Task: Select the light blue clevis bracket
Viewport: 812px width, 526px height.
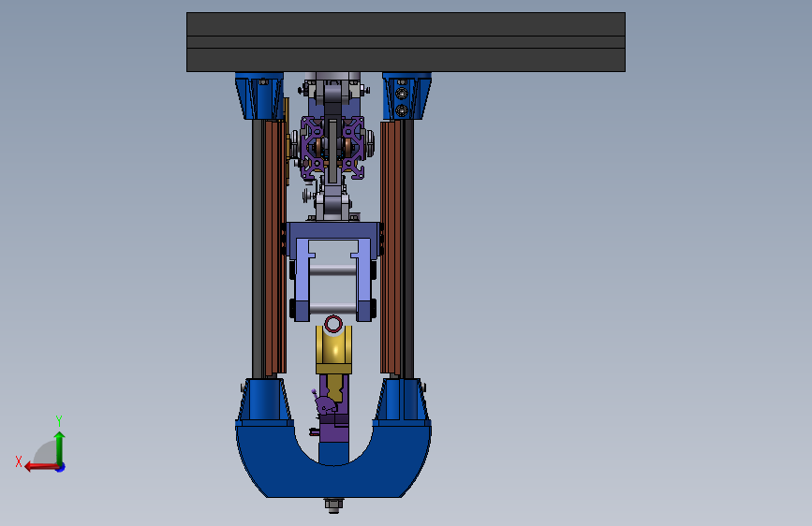Action: [x=333, y=270]
